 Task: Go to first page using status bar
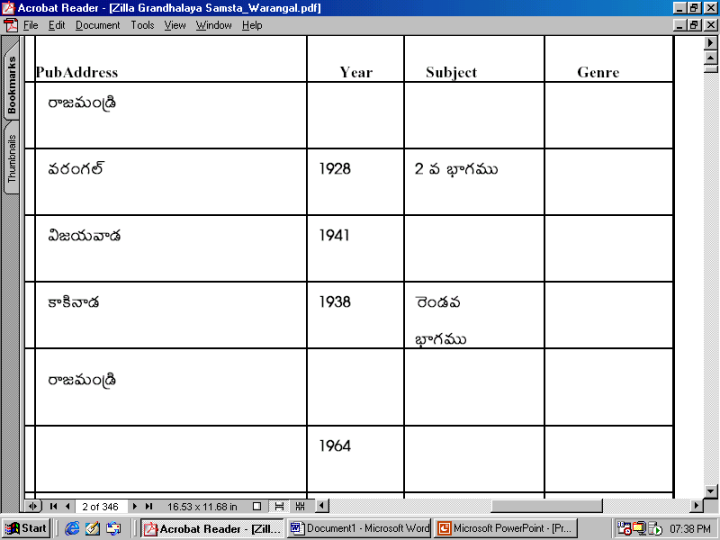coord(54,507)
